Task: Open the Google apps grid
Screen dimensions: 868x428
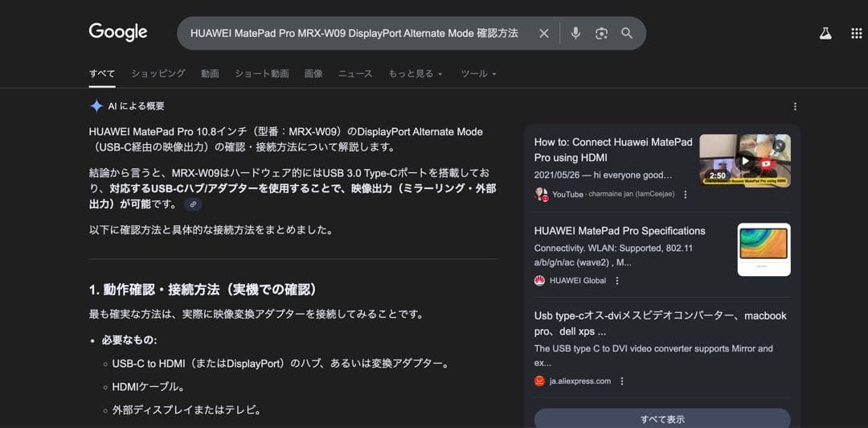Action: [x=857, y=33]
